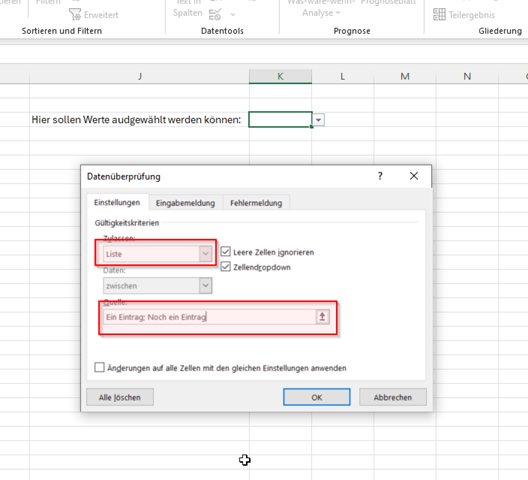Toggle Leere Zellen ignorieren checkbox

pos(226,252)
